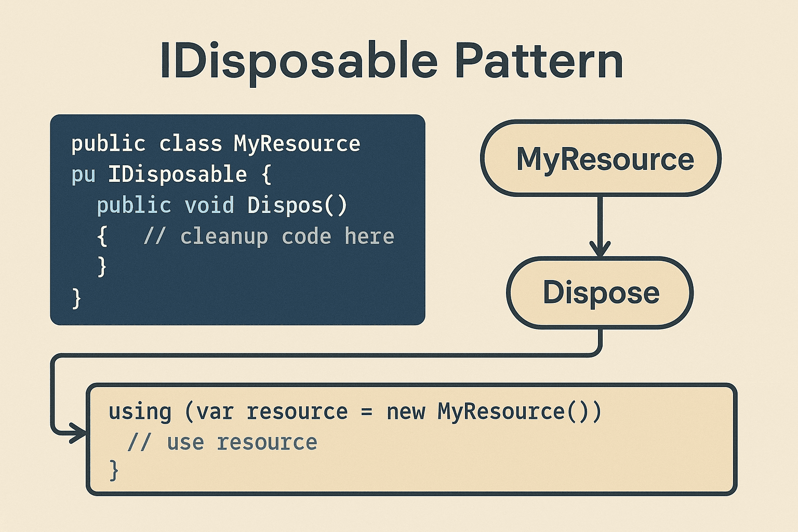Click the class's final closing brace
This screenshot has height=532, width=798.
76,298
